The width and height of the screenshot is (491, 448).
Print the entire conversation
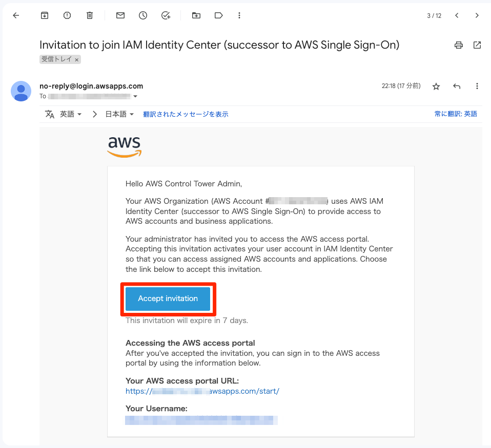(x=458, y=45)
